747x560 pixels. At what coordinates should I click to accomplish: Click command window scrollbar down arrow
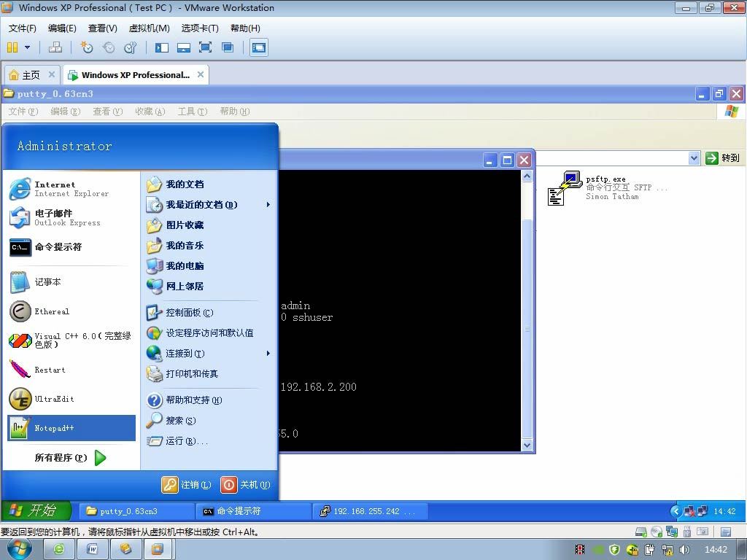527,446
